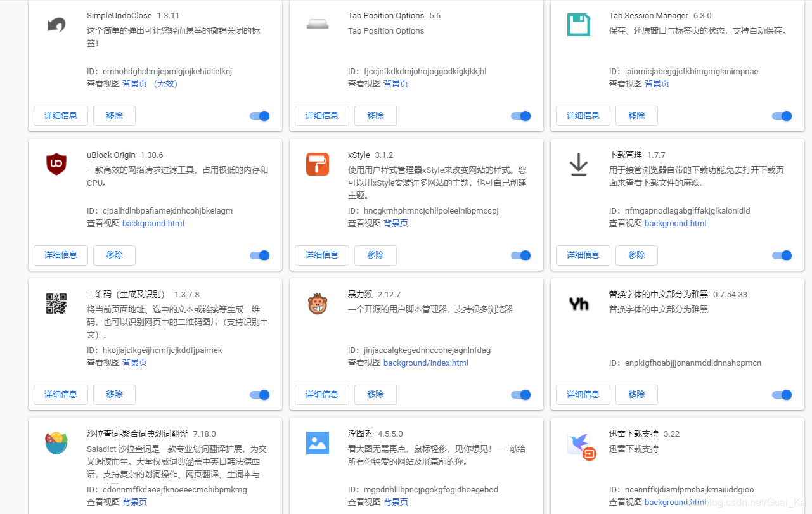This screenshot has height=514, width=812.
Task: Disable the SimpleUndoClose extension toggle
Action: [x=260, y=116]
